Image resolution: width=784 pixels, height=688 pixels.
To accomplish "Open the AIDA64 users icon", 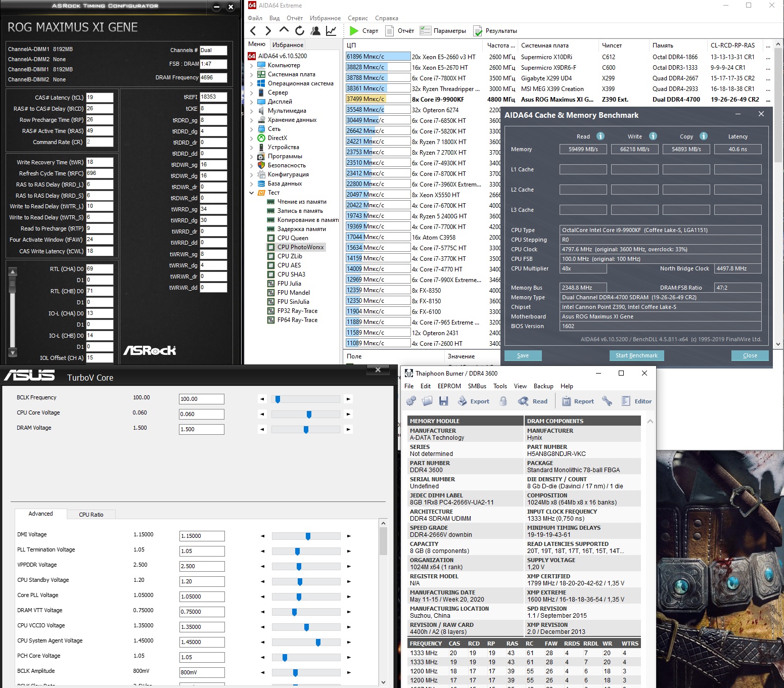I will 315,31.
